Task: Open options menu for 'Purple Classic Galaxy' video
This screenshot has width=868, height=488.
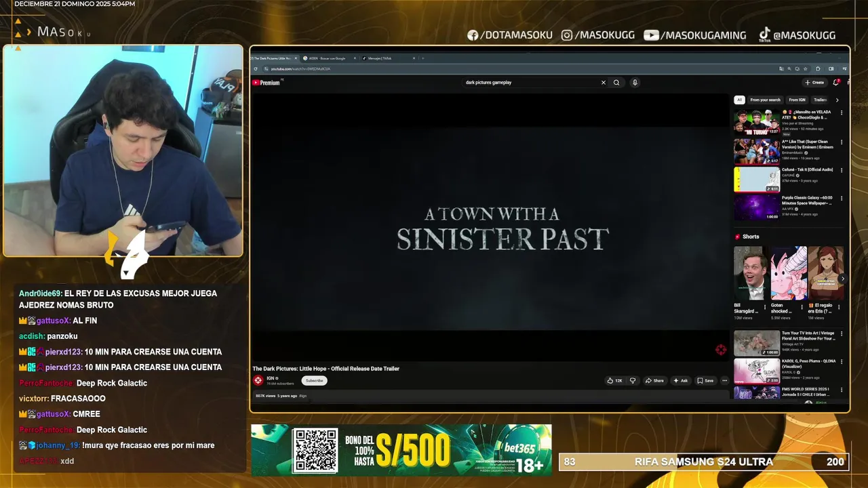Action: pyautogui.click(x=842, y=199)
